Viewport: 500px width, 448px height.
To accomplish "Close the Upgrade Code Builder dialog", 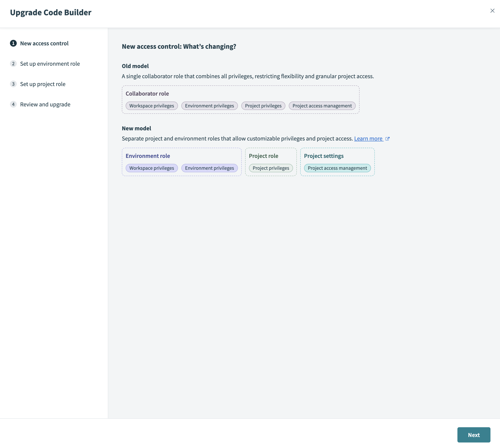I will 492,11.
